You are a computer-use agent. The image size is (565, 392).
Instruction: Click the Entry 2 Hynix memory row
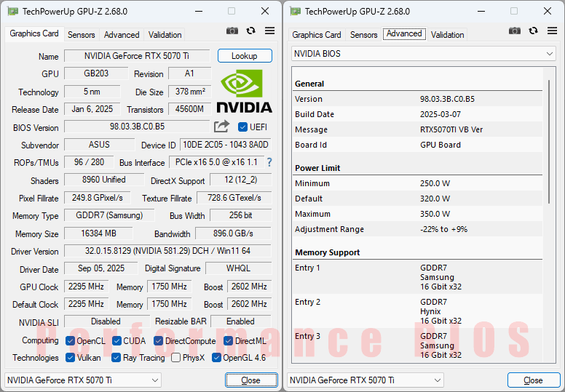pos(418,311)
